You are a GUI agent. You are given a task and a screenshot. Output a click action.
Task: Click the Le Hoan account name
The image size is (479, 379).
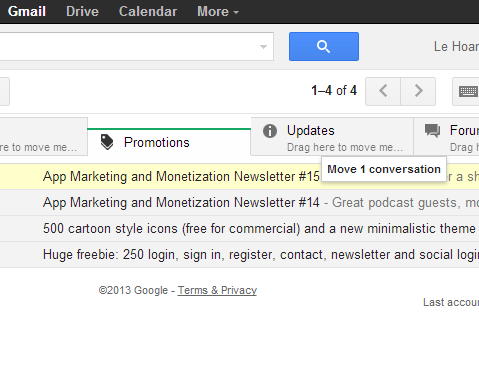point(456,46)
